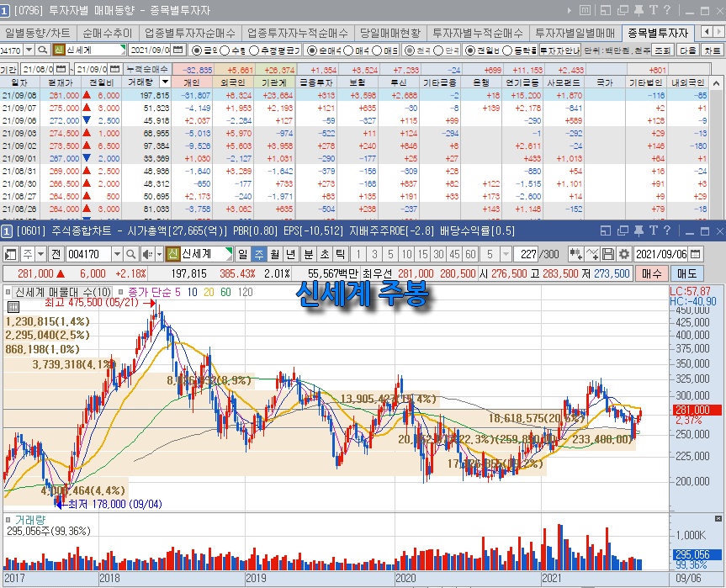726x588 pixels.
Task: Switch chart to 일 daily period
Action: tap(242, 254)
